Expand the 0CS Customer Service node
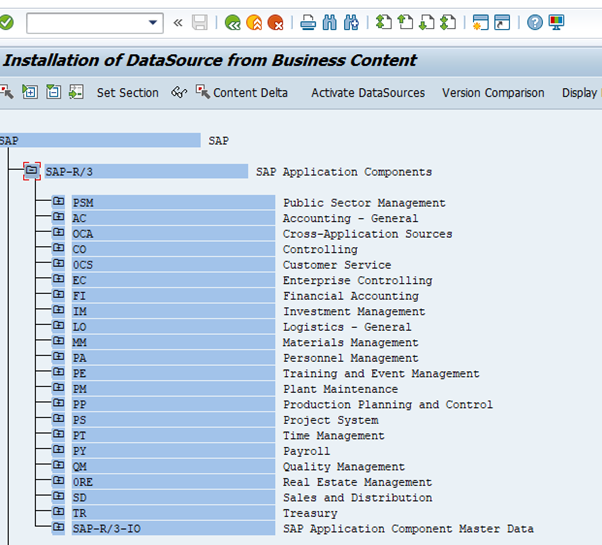The image size is (602, 545). (x=58, y=263)
